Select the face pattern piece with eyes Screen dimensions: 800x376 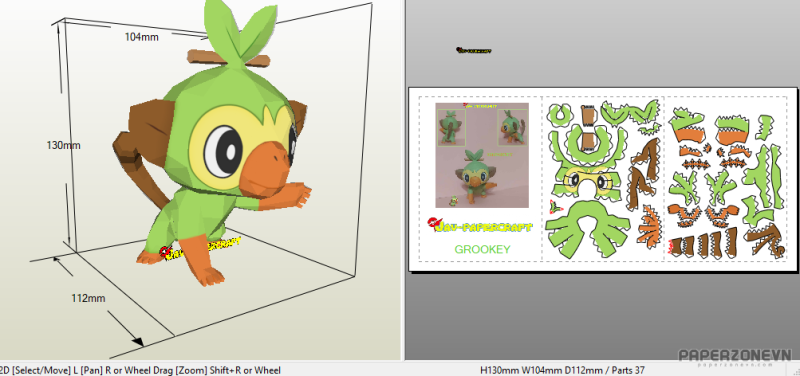pyautogui.click(x=588, y=181)
